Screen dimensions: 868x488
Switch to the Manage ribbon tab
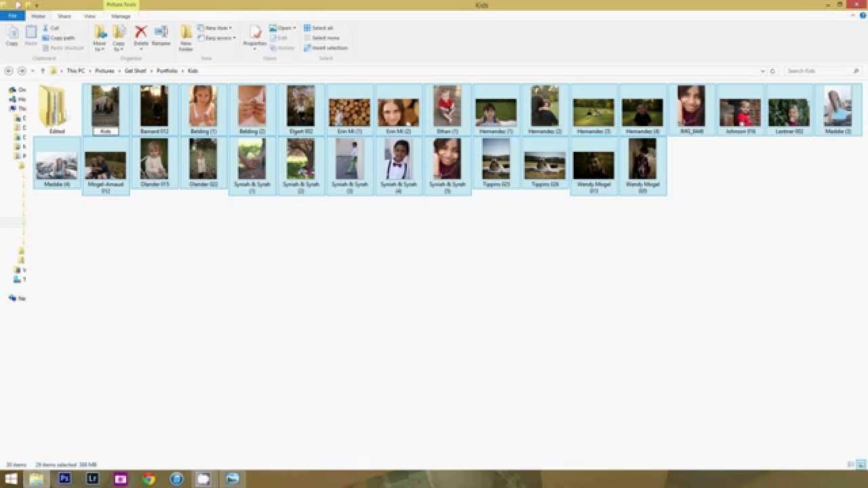click(x=121, y=16)
